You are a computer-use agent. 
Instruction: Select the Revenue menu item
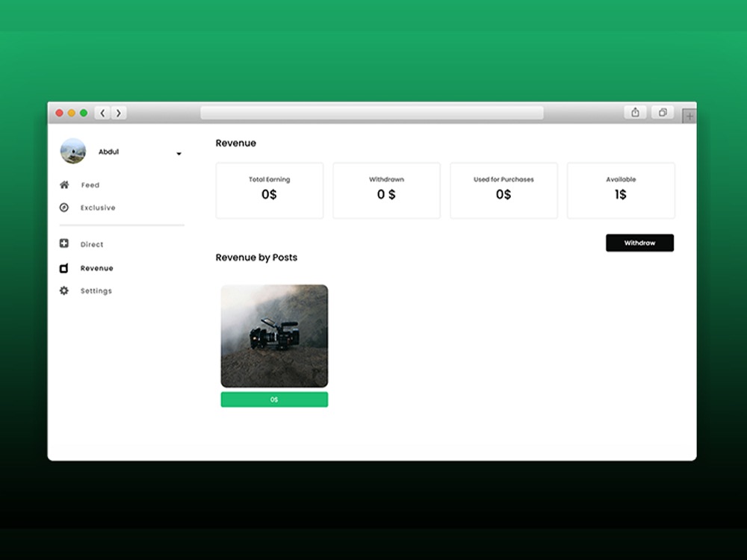click(x=96, y=268)
